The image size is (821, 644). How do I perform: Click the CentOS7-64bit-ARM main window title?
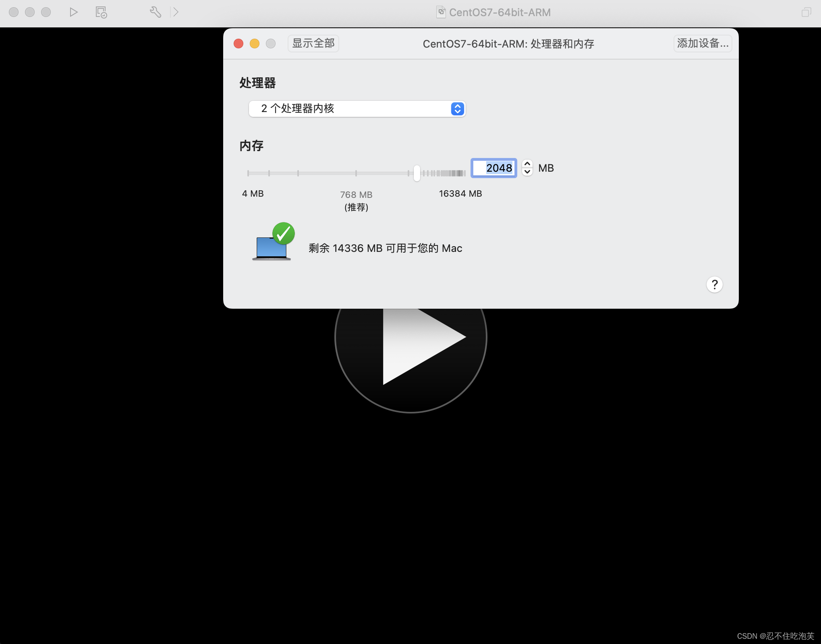500,12
